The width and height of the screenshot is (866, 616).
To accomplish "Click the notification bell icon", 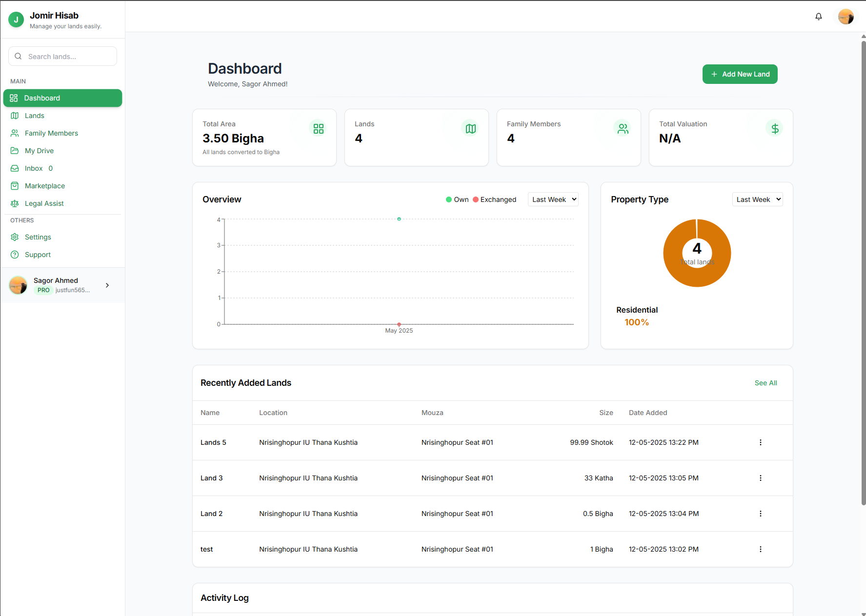I will tap(819, 17).
